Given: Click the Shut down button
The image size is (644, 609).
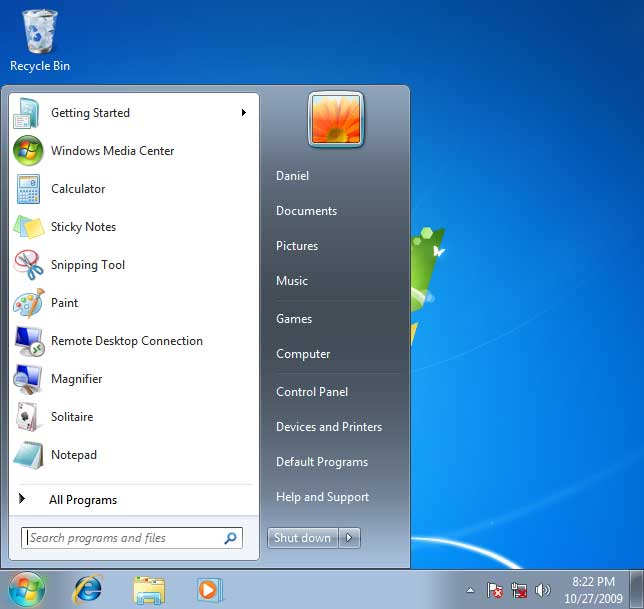Looking at the screenshot, I should pyautogui.click(x=303, y=538).
